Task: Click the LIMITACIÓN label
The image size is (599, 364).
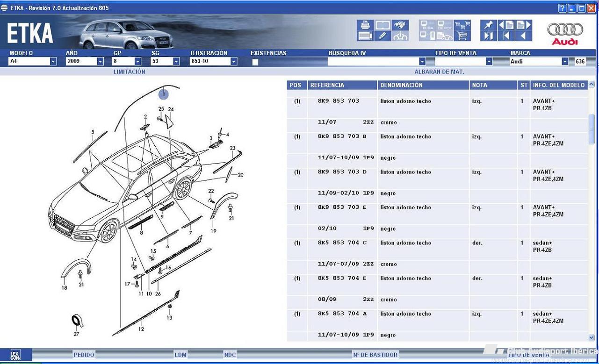Action: click(129, 72)
